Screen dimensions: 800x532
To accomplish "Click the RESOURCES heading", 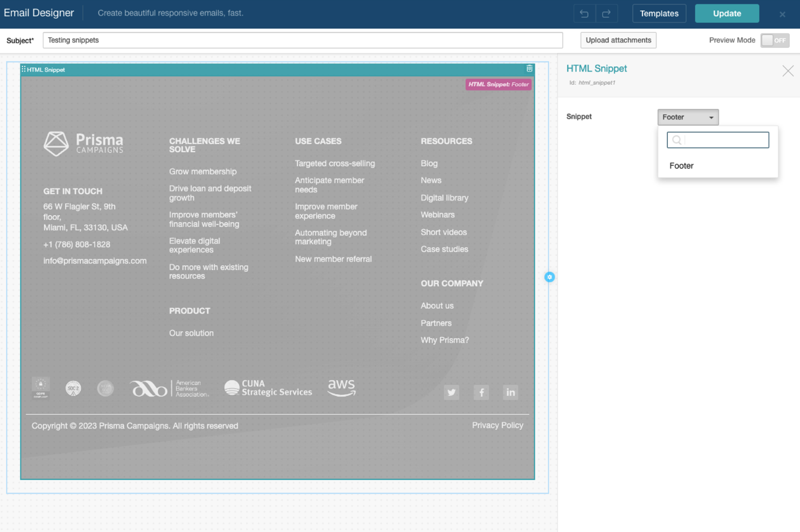I will point(446,141).
